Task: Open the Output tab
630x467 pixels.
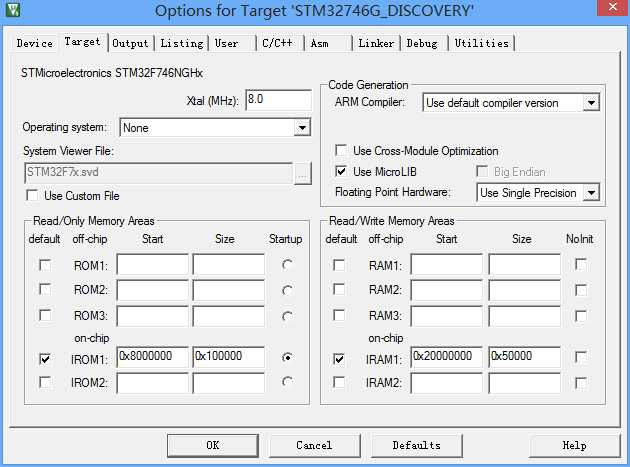Action: 130,43
